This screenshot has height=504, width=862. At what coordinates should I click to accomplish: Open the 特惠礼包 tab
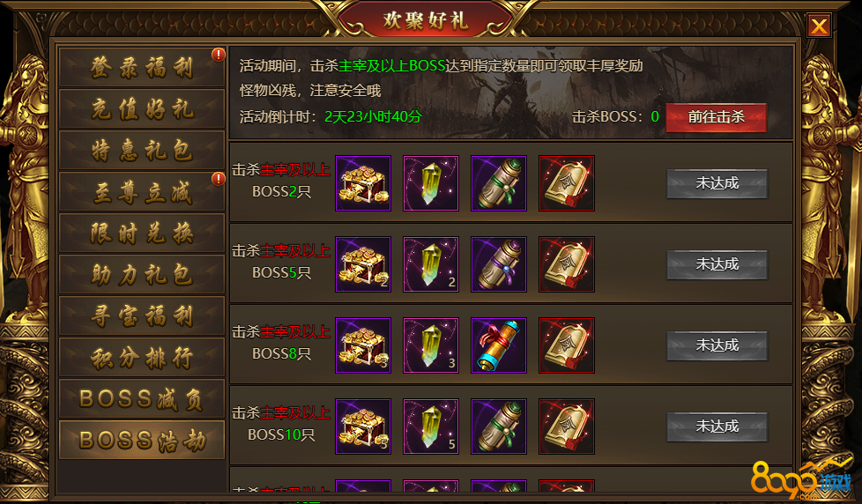(x=142, y=150)
